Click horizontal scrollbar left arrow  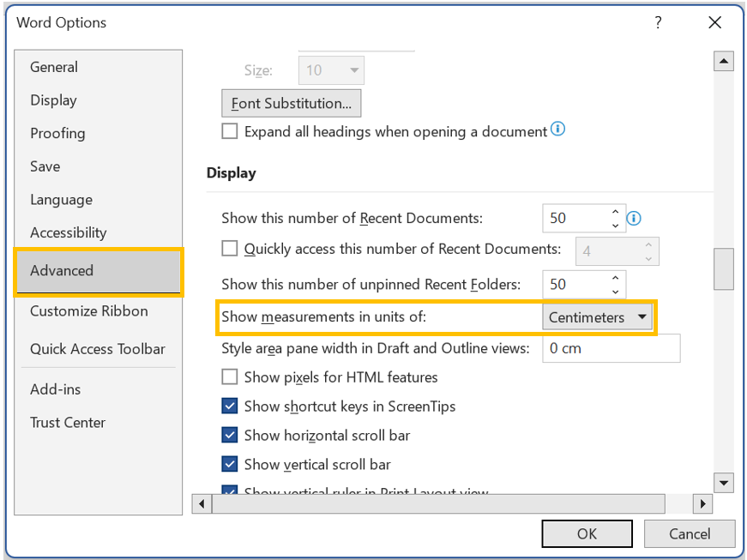[202, 504]
